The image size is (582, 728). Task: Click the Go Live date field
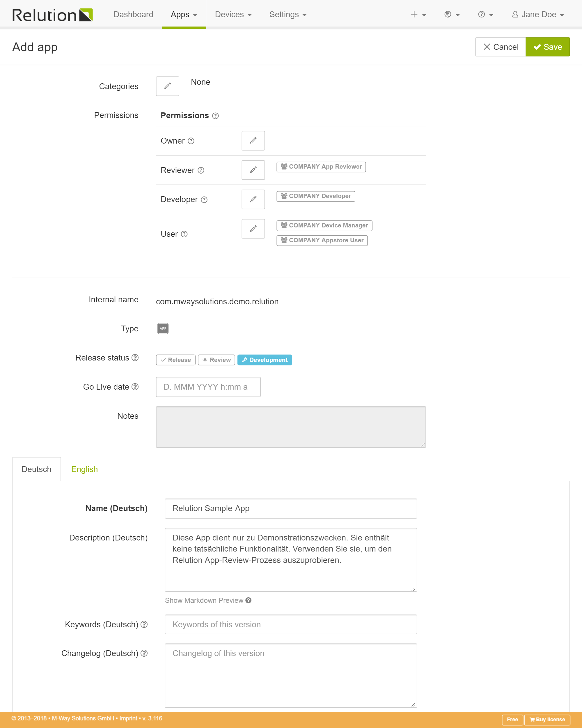(208, 387)
